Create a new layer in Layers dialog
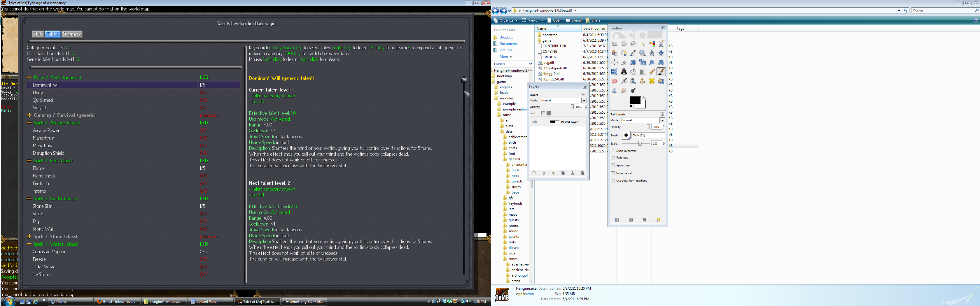 [x=534, y=173]
